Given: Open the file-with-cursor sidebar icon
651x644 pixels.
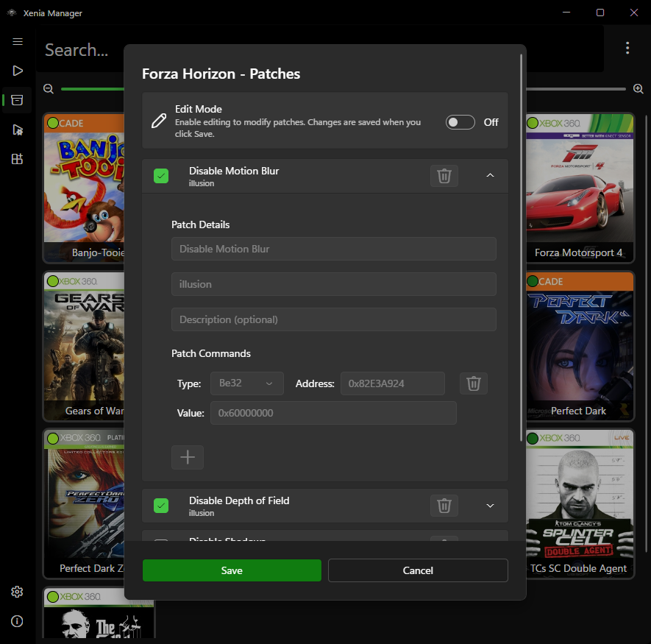Looking at the screenshot, I should coord(18,130).
